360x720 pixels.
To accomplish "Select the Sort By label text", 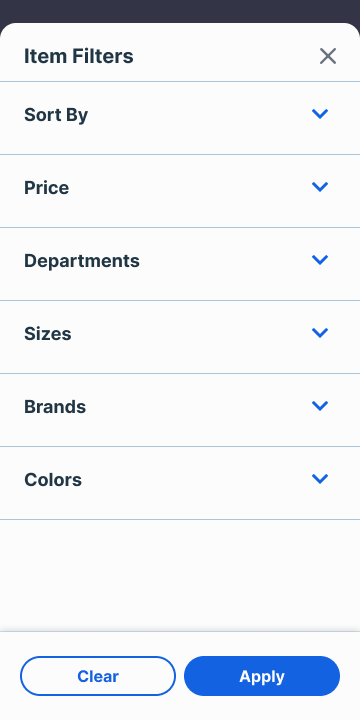I will pyautogui.click(x=56, y=115).
